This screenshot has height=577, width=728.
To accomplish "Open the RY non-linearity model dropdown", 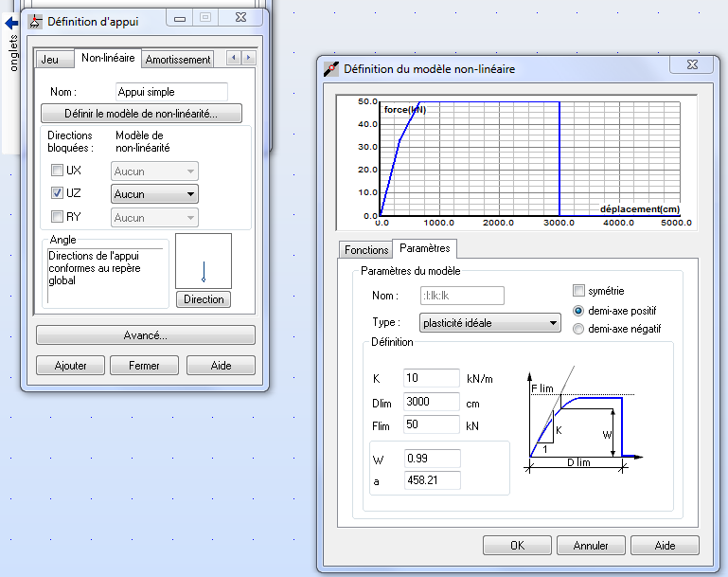I will click(x=154, y=218).
